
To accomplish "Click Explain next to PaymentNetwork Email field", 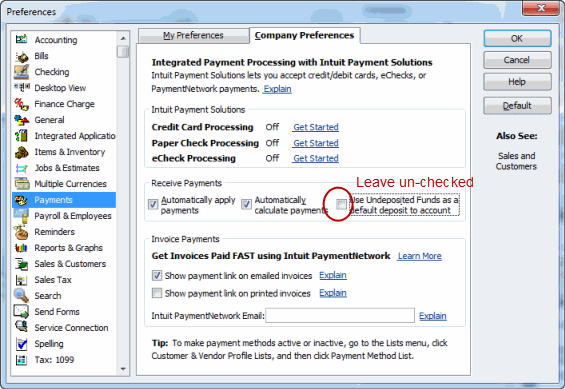I will point(433,316).
